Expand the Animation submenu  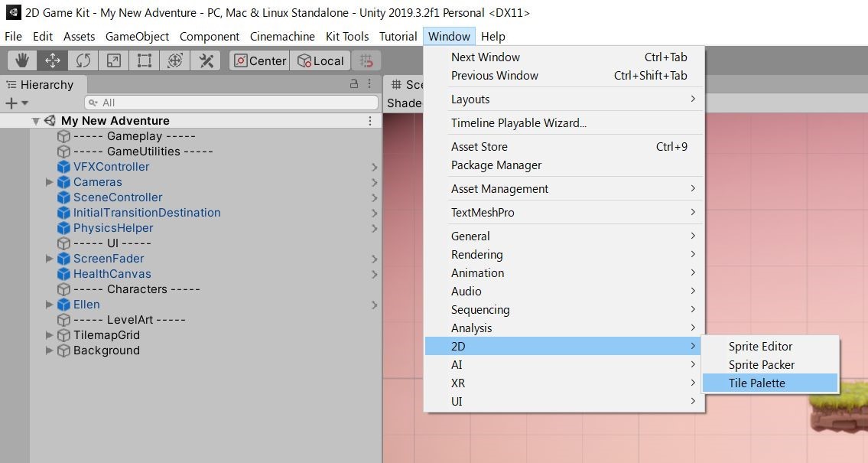564,272
